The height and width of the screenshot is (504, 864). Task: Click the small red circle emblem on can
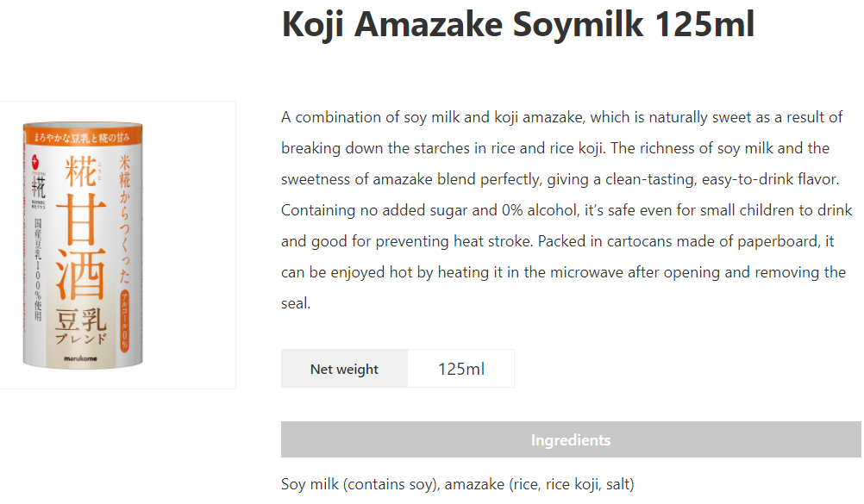(x=36, y=161)
